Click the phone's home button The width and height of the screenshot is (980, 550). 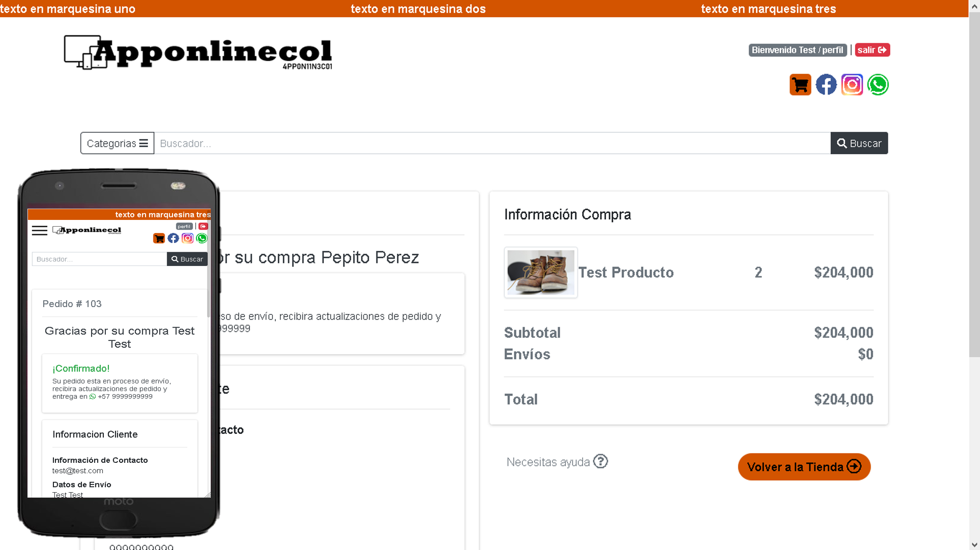point(118,520)
